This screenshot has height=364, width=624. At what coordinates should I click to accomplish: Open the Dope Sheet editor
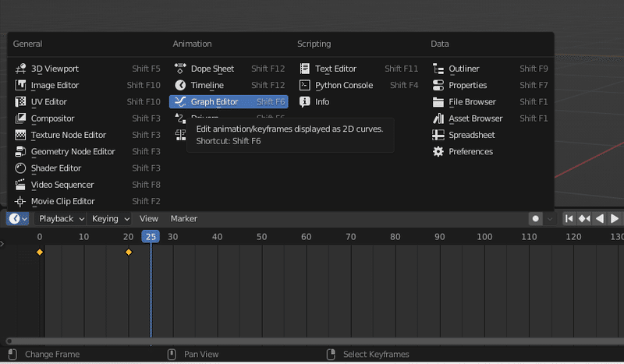229,69
